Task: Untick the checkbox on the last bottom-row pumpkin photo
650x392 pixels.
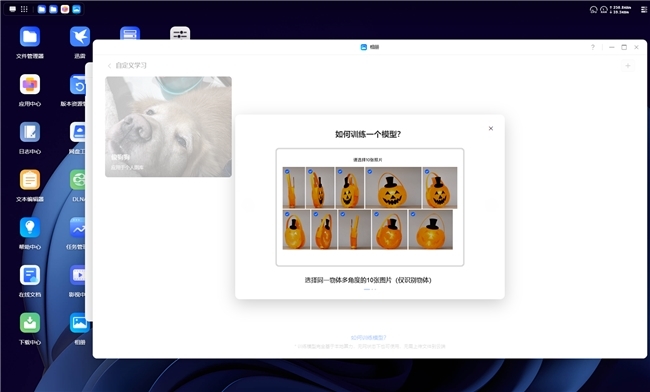Action: pos(413,214)
